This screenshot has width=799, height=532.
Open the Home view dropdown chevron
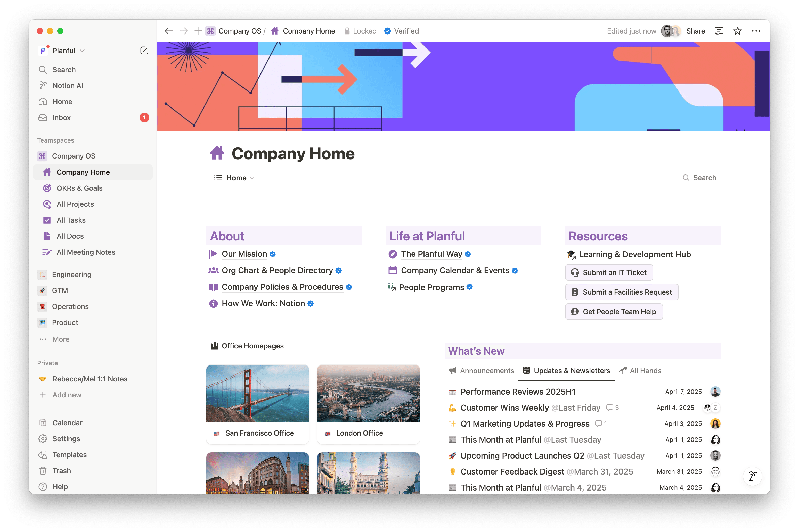coord(252,177)
